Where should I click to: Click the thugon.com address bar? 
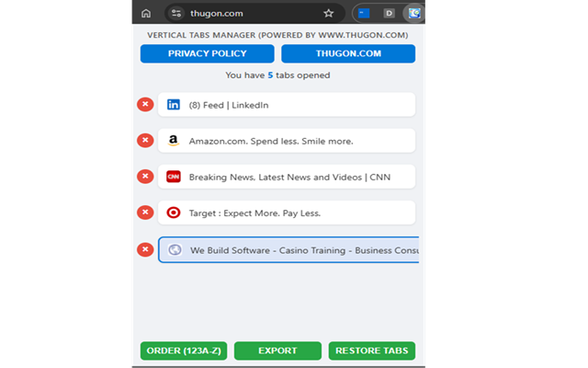[x=255, y=14]
